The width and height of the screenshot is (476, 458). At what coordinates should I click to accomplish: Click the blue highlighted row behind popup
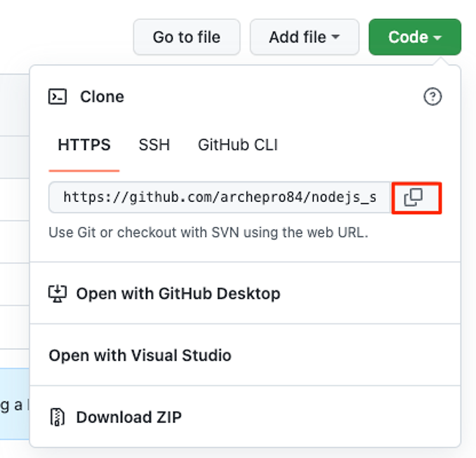pos(15,404)
